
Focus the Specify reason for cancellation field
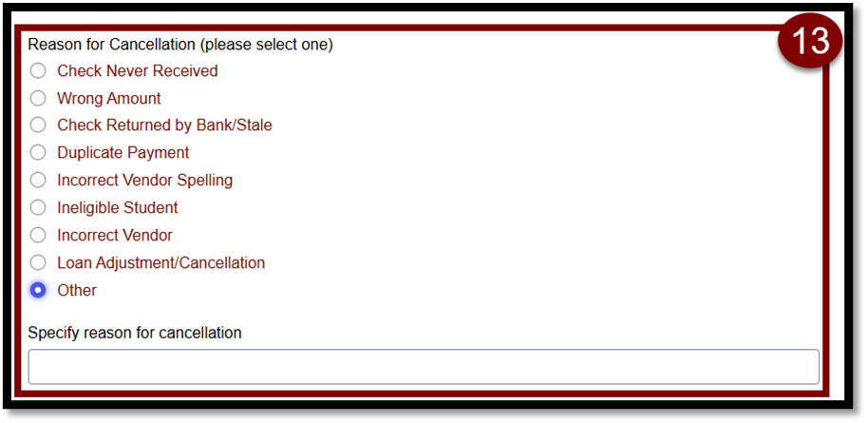tap(424, 367)
